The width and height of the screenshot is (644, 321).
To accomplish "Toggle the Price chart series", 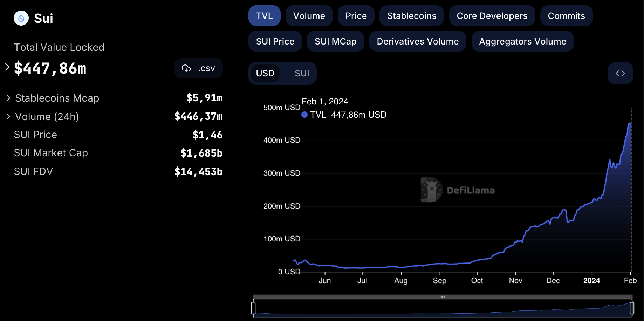I will coord(356,16).
